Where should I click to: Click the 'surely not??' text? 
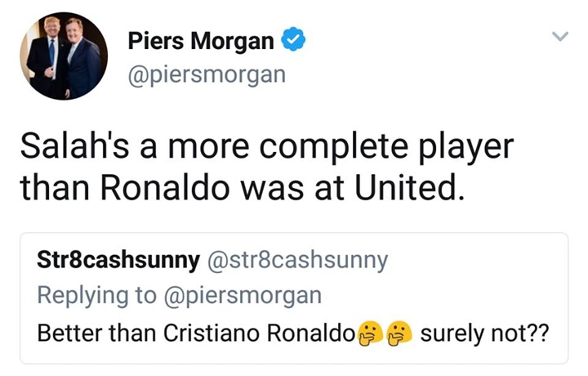click(x=484, y=333)
